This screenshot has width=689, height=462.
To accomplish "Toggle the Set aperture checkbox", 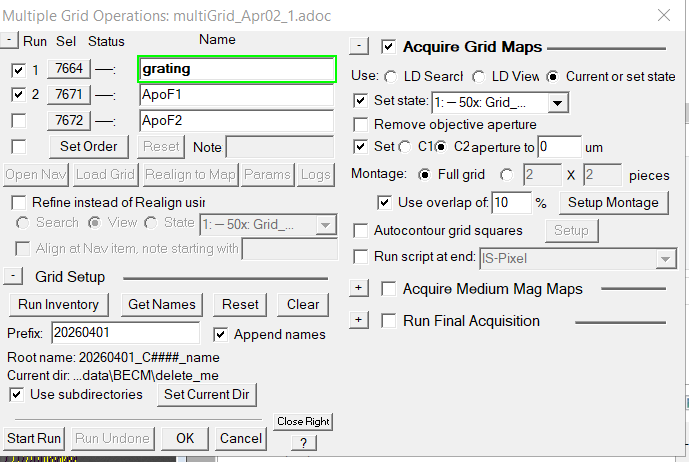I will (x=360, y=147).
